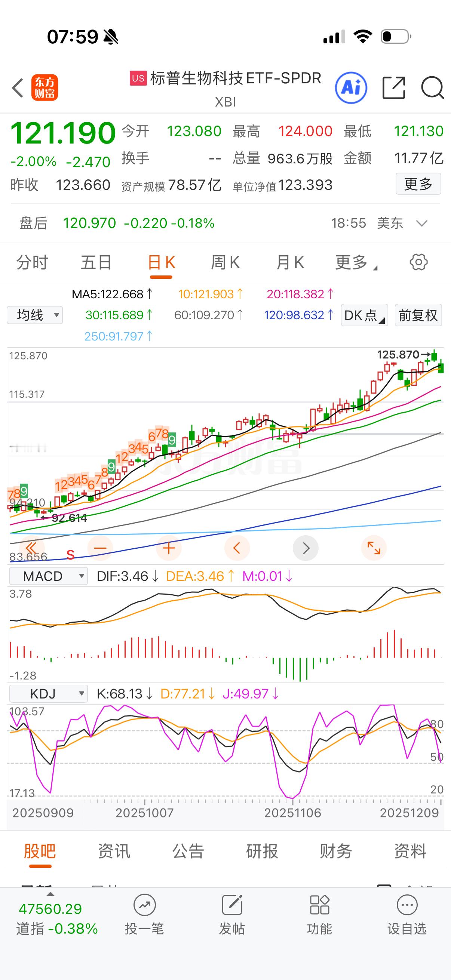
Task: Open the DK点 dropdown
Action: tap(364, 315)
